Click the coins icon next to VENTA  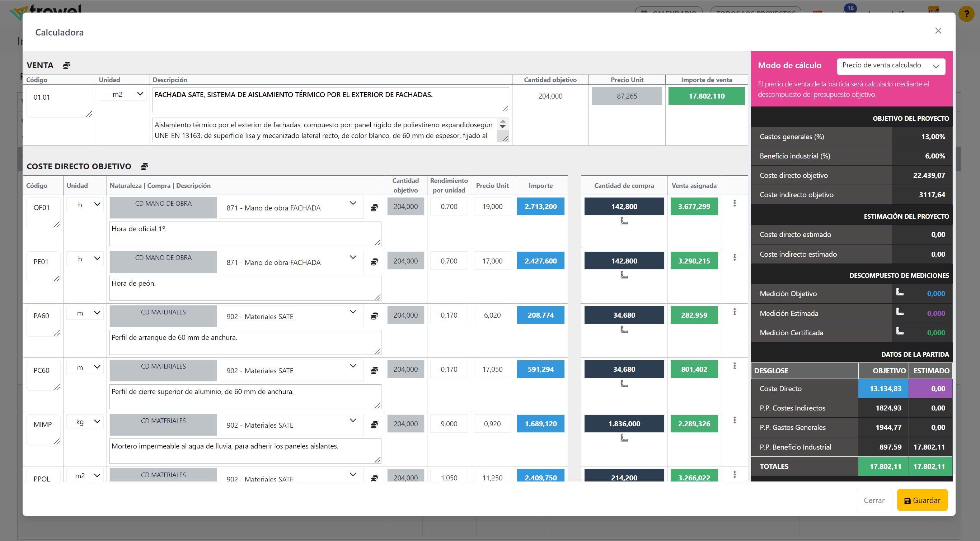(66, 65)
